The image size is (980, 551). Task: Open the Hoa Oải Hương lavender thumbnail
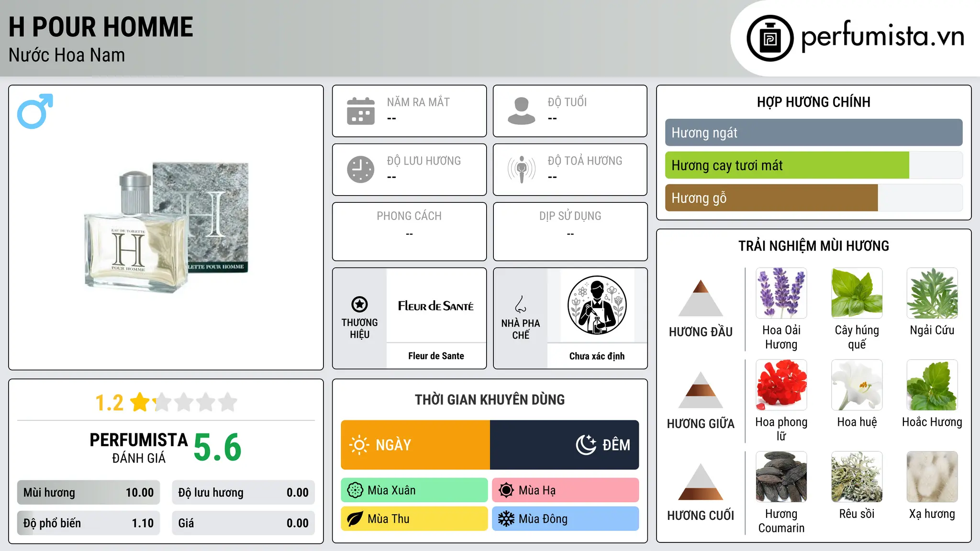(781, 293)
